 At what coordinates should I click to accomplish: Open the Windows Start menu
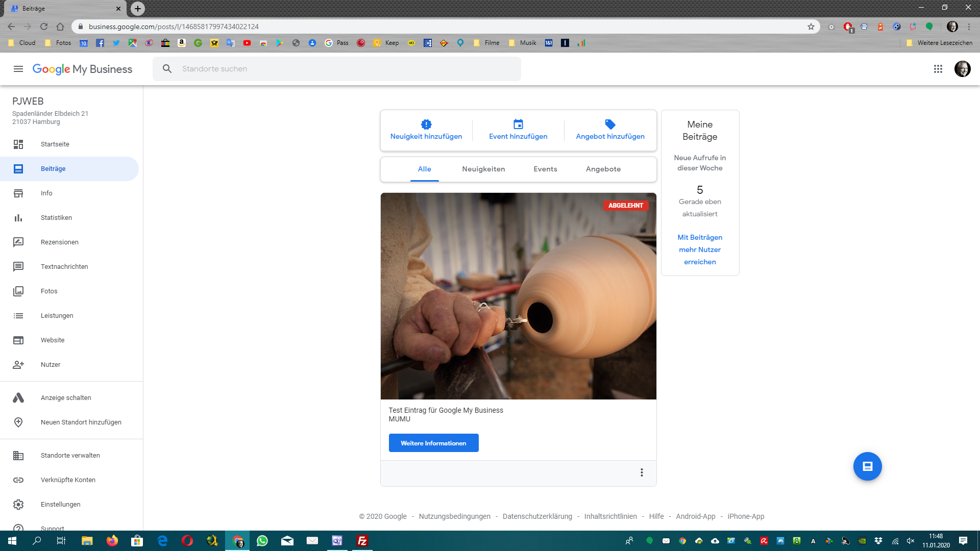[x=12, y=541]
